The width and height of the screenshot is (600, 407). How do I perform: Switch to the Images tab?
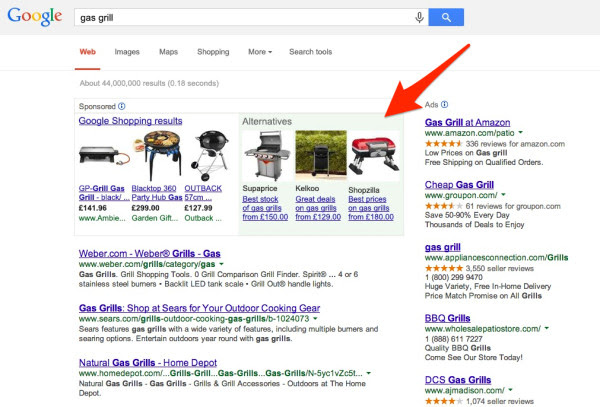[127, 52]
